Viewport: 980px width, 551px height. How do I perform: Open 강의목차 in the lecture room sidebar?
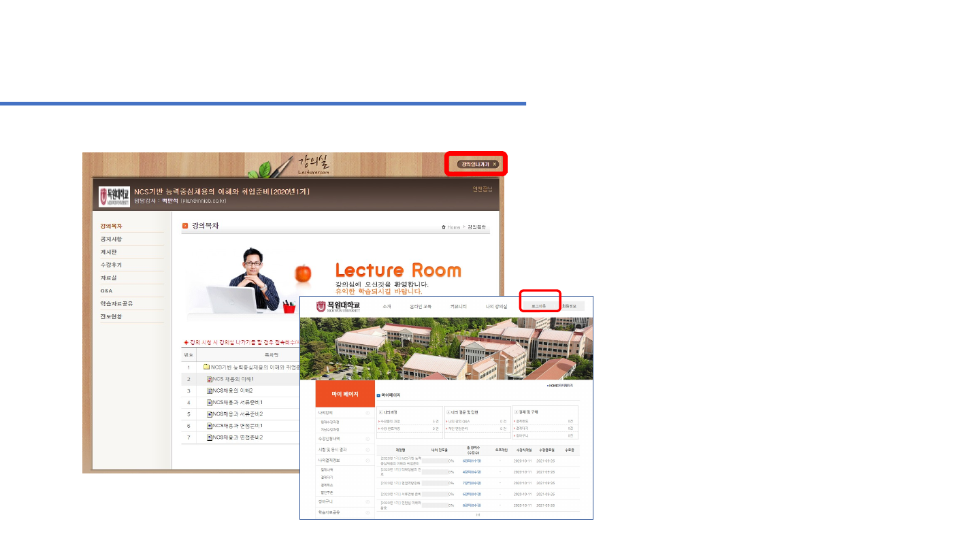tap(112, 226)
